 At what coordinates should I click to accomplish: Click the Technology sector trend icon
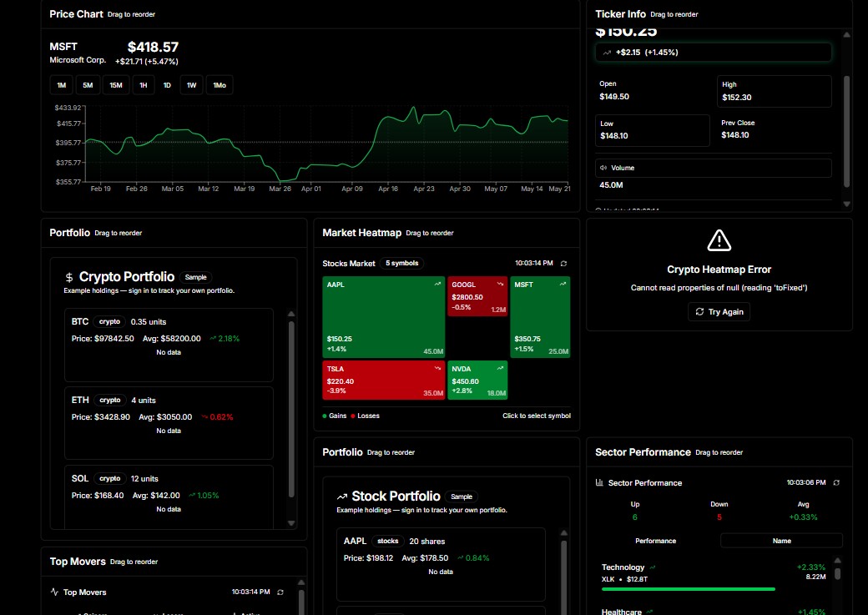(x=653, y=567)
